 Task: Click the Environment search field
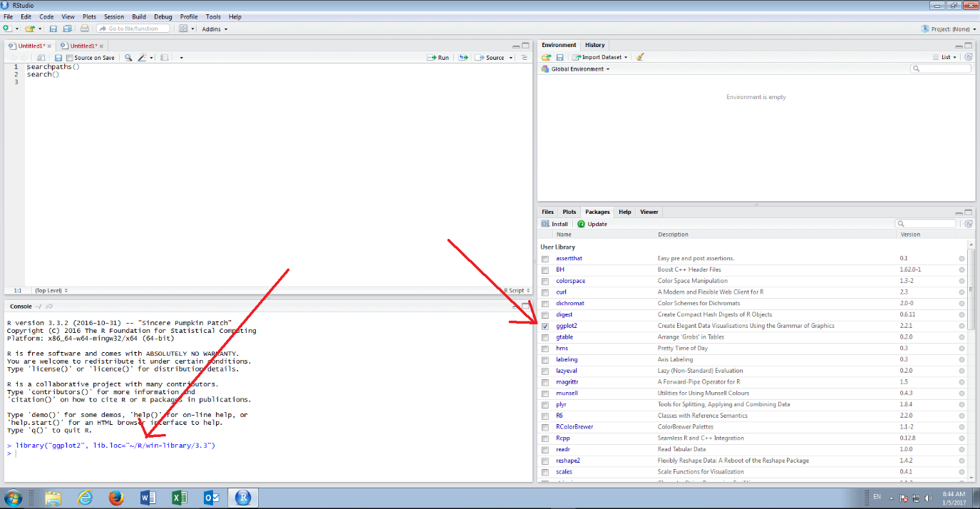point(941,69)
